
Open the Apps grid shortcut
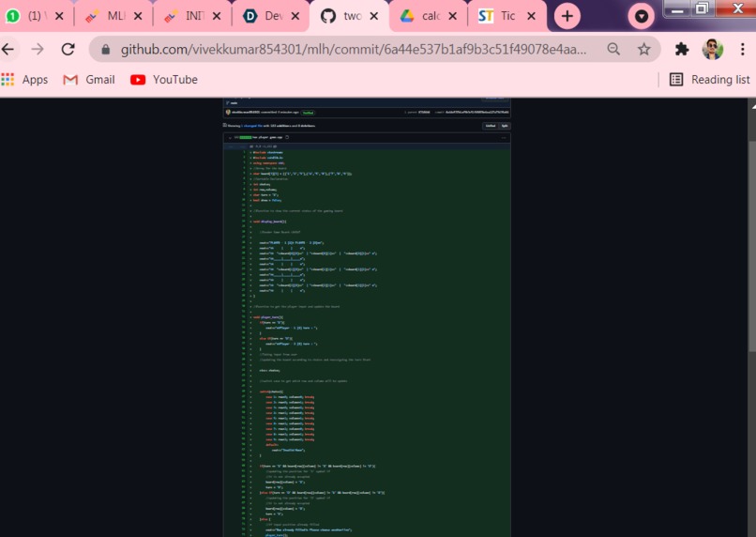(x=24, y=80)
